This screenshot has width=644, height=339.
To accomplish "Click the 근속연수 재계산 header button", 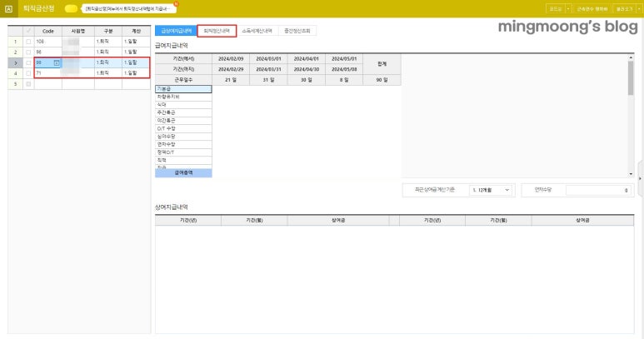I will point(592,8).
